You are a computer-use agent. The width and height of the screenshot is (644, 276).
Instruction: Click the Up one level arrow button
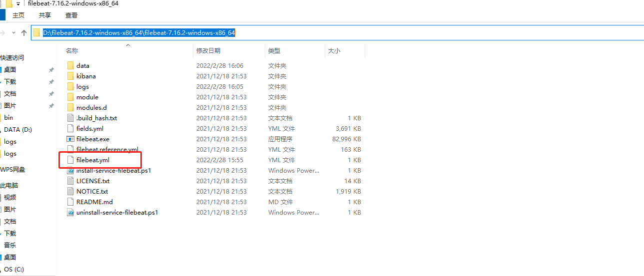coord(23,33)
